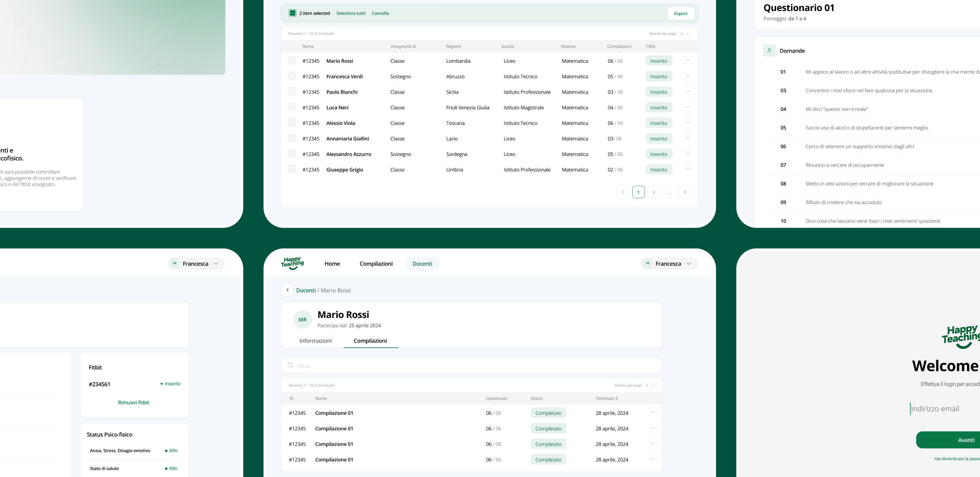
Task: Check the box for Francesca Verdi
Action: pyautogui.click(x=292, y=76)
